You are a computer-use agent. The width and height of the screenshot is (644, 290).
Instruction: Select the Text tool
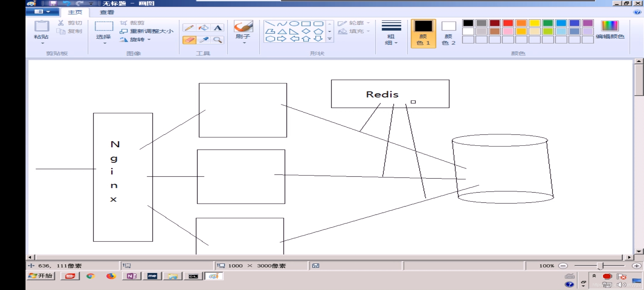point(218,28)
